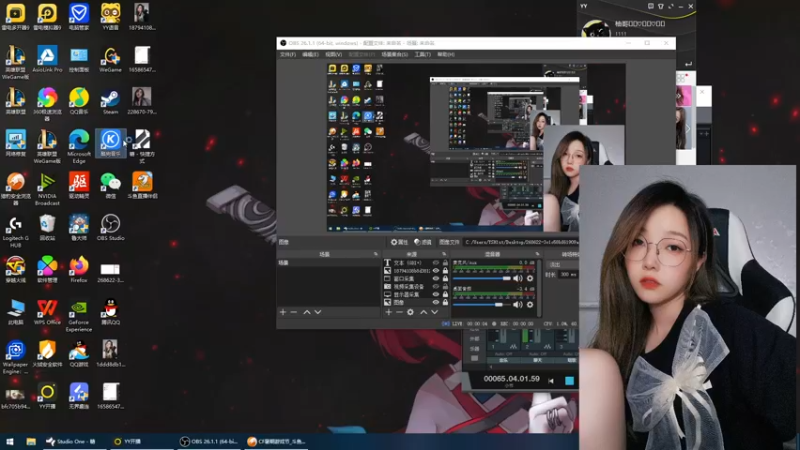Adjust the microphone volume slider
This screenshot has height=450, width=800.
(x=482, y=278)
